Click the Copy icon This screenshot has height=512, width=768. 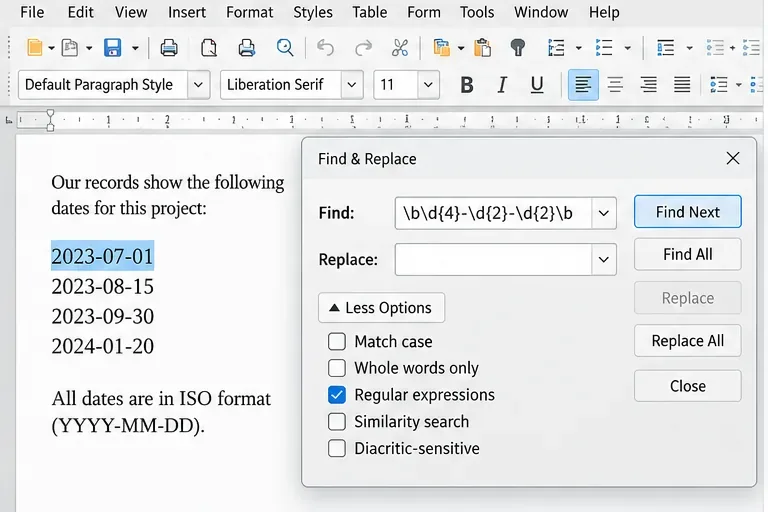pos(441,48)
